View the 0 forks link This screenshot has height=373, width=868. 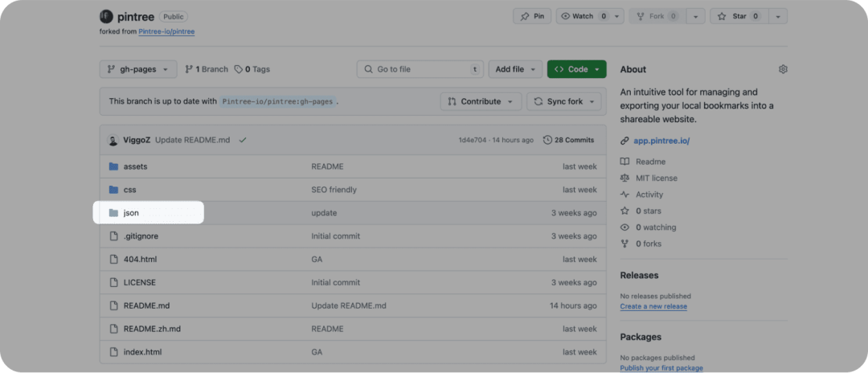tap(649, 244)
